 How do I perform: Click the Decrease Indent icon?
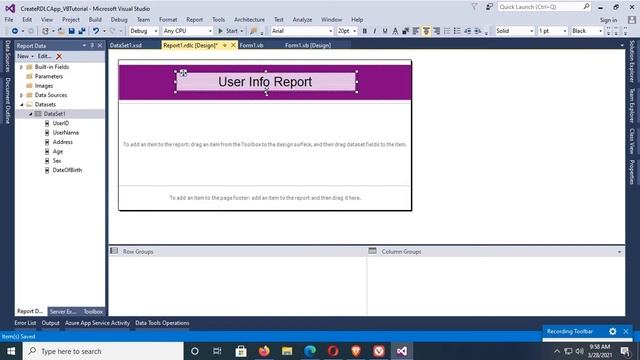click(x=467, y=31)
